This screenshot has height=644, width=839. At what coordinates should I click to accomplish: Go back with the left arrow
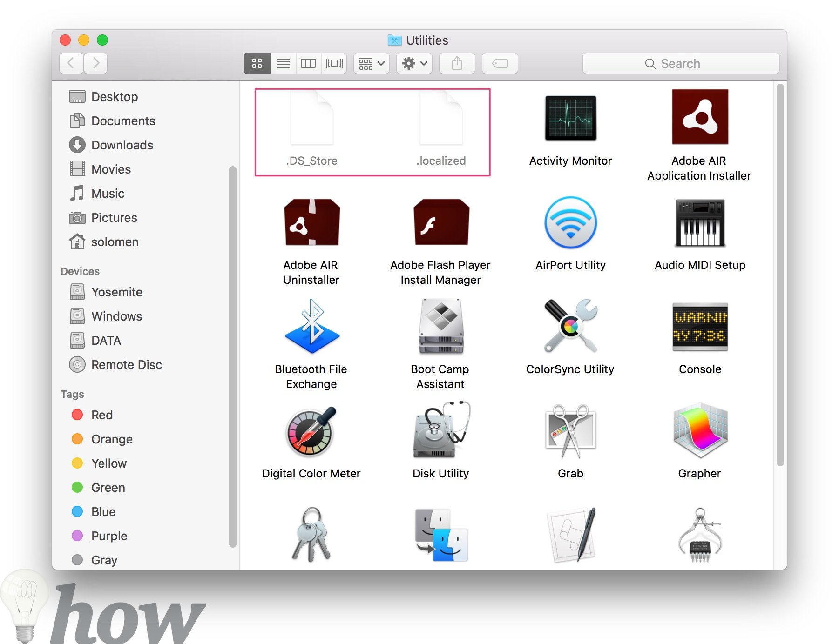click(x=71, y=63)
